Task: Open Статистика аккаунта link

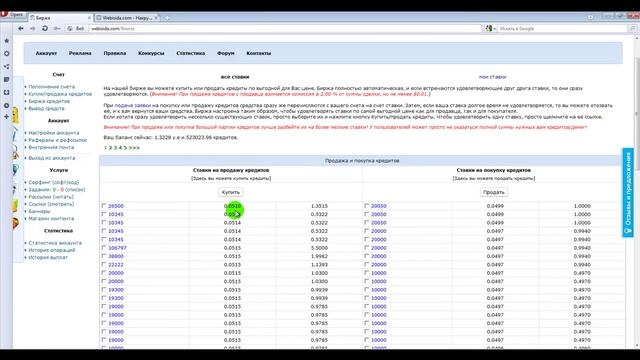Action: (x=55, y=243)
